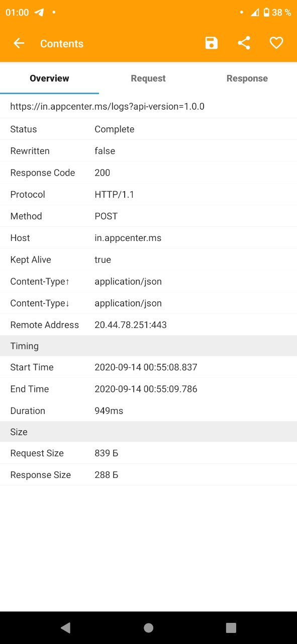The image size is (297, 644).
Task: Tap the Response Size value 288 Б
Action: coord(107,475)
